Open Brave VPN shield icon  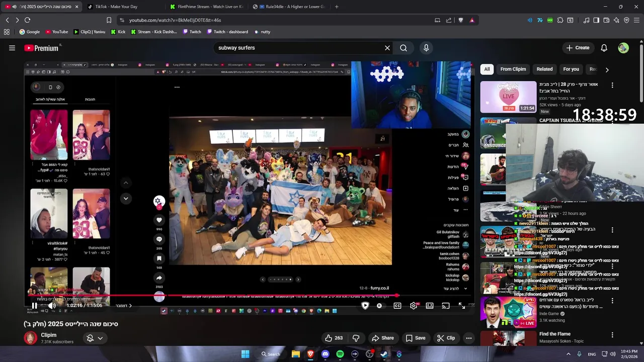pyautogui.click(x=626, y=20)
